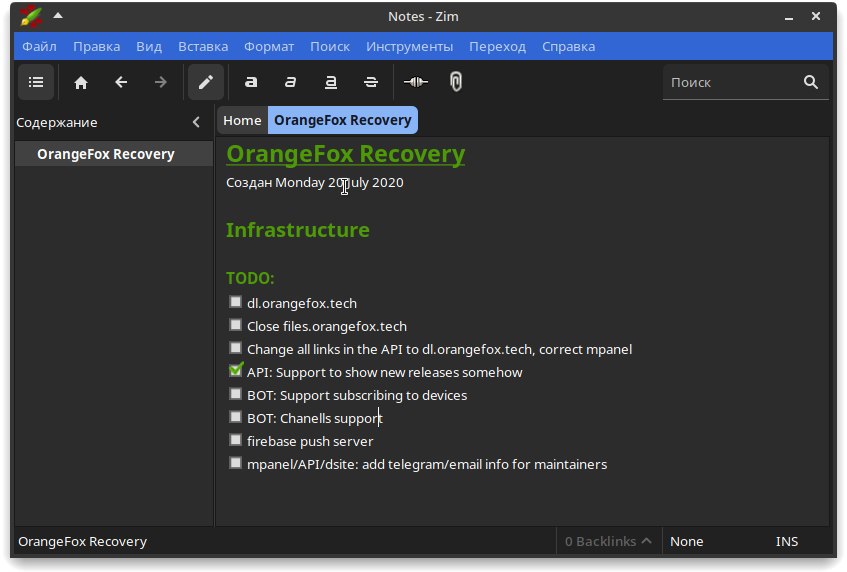
Task: Check the mpanel/API/dsite maintainers info checkbox
Action: (235, 462)
